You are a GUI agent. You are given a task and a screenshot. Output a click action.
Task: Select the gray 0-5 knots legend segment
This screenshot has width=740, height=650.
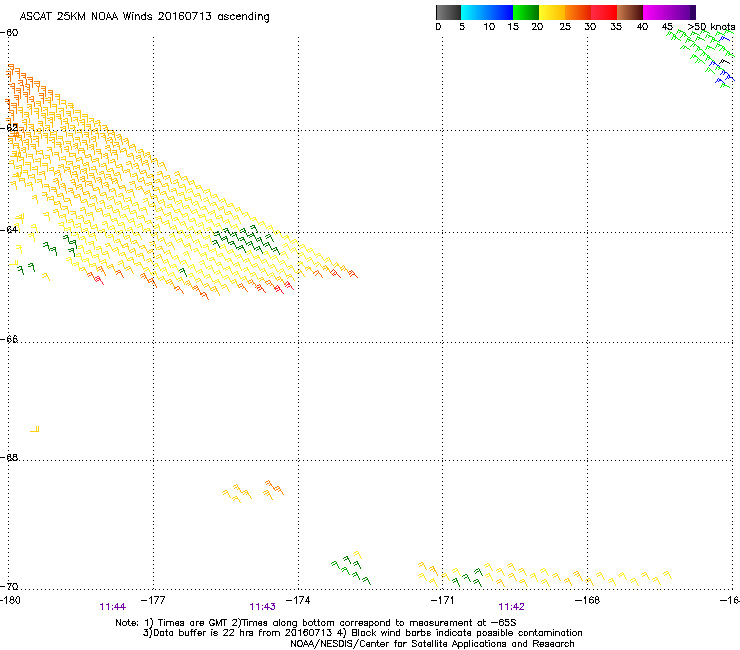coord(448,12)
